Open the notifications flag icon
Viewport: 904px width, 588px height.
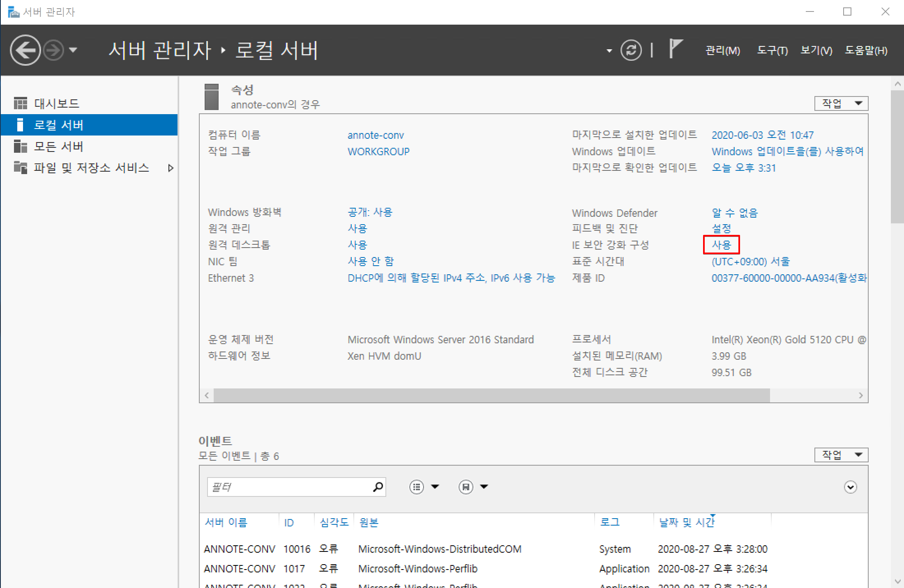675,49
